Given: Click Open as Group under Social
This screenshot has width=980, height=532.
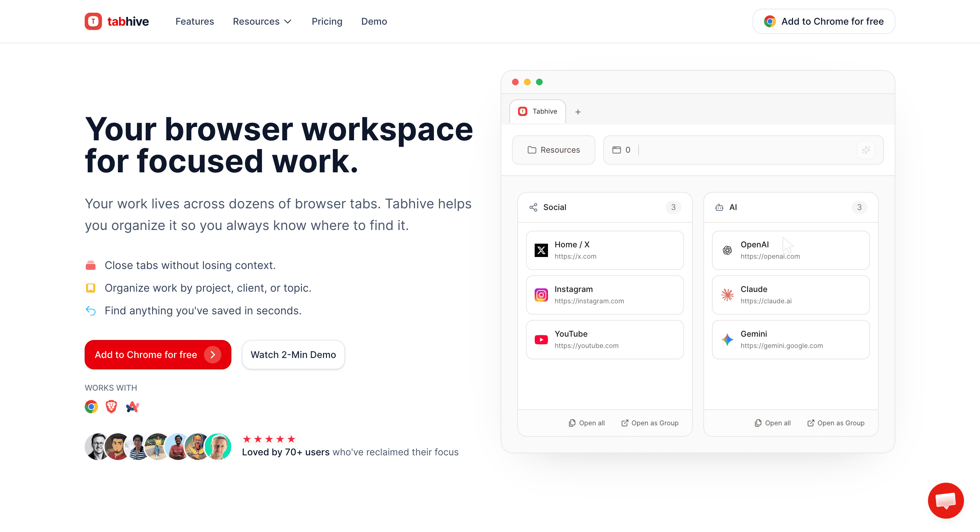Looking at the screenshot, I should point(650,423).
